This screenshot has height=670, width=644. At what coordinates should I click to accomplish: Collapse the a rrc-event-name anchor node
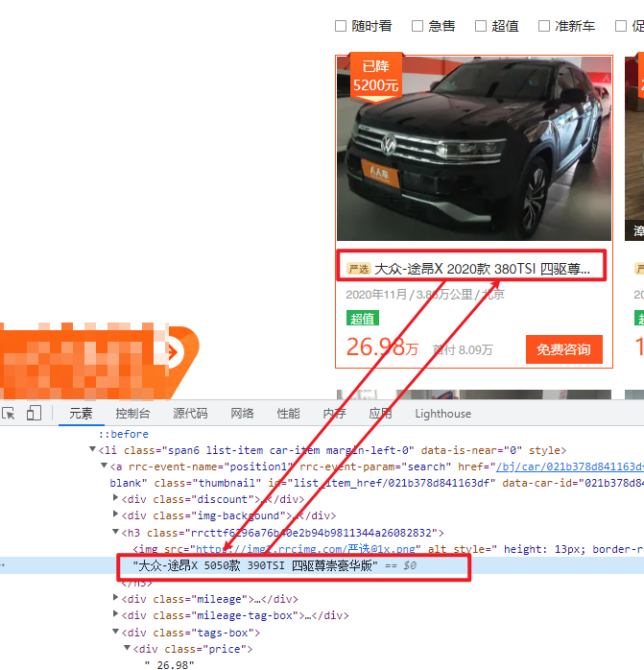pyautogui.click(x=104, y=466)
